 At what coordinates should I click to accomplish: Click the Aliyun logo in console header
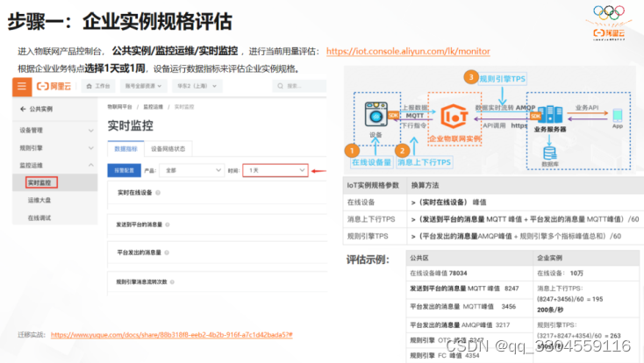[x=54, y=86]
